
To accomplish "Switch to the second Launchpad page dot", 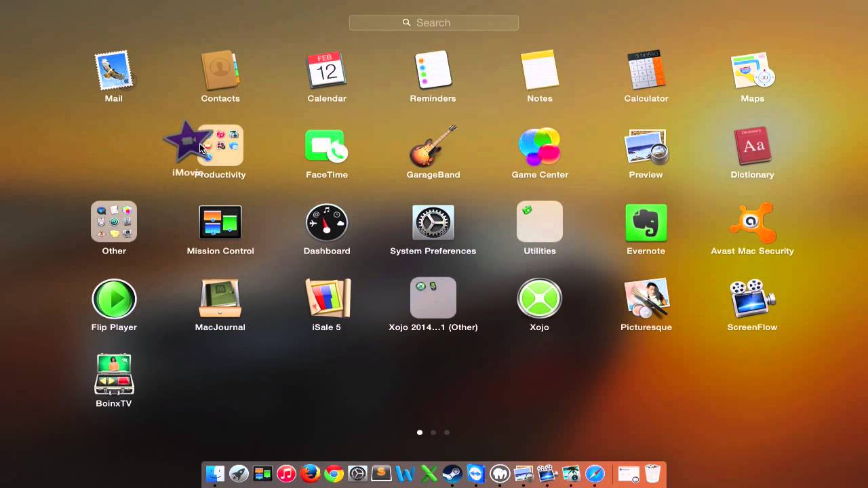I will coord(433,432).
